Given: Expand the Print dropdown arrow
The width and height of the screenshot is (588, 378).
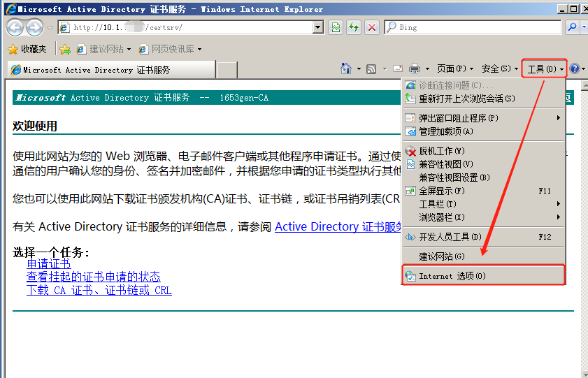Looking at the screenshot, I should (x=427, y=69).
